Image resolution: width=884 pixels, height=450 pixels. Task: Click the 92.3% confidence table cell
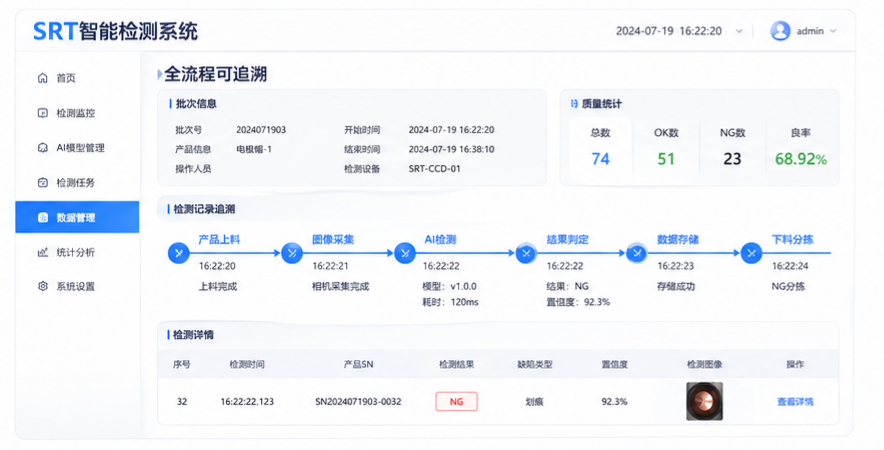pos(615,402)
